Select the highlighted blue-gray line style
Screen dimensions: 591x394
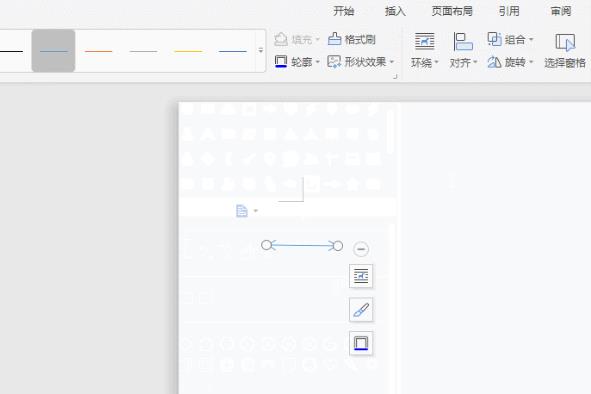click(53, 51)
